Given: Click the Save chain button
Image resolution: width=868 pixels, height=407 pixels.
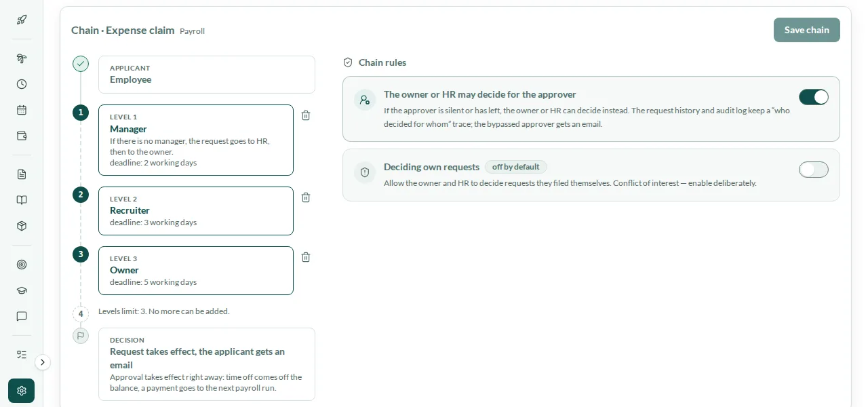Looking at the screenshot, I should 807,30.
